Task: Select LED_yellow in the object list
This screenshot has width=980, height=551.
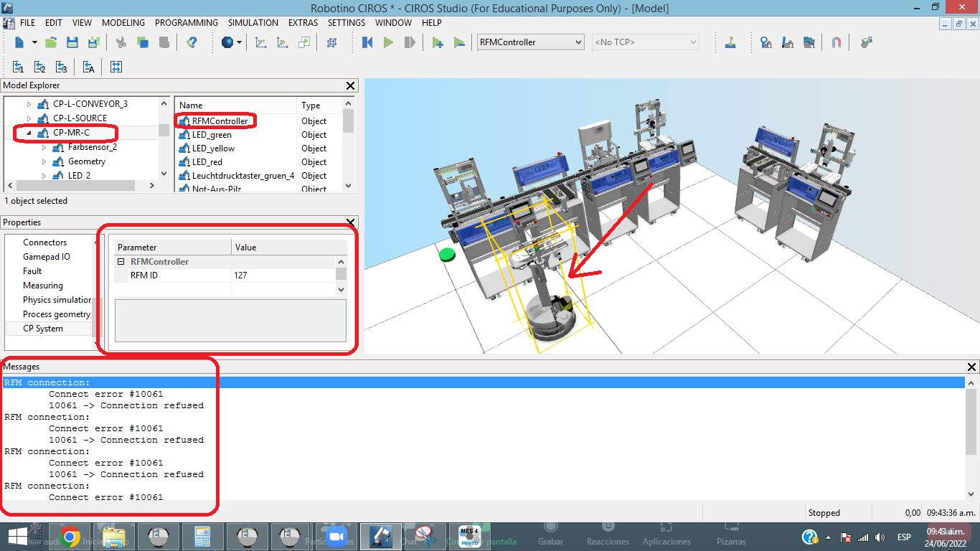Action: tap(213, 149)
